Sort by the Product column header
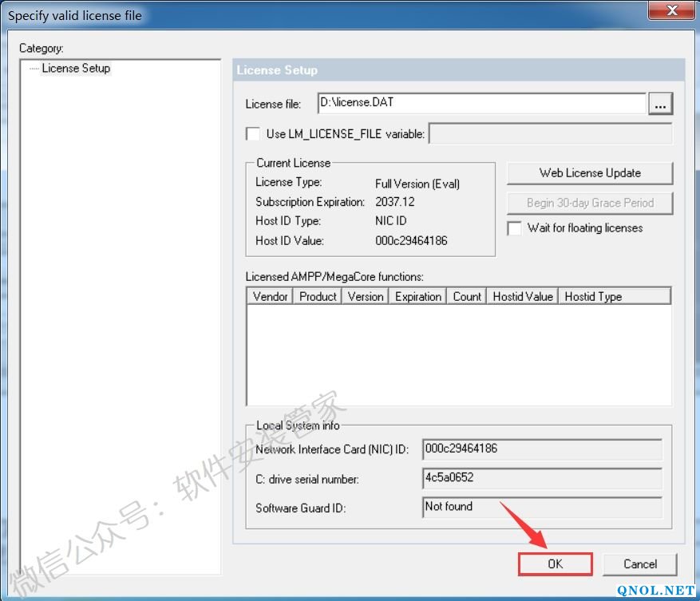This screenshot has height=601, width=700. click(318, 296)
